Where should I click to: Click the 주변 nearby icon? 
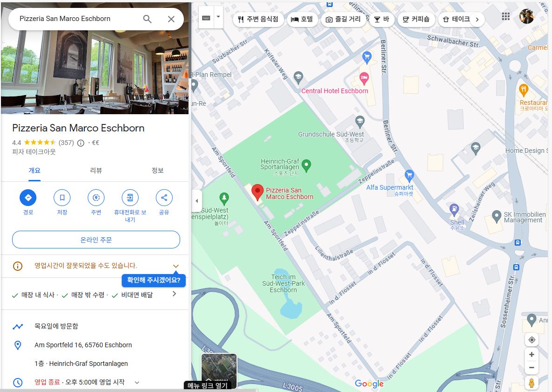(96, 198)
